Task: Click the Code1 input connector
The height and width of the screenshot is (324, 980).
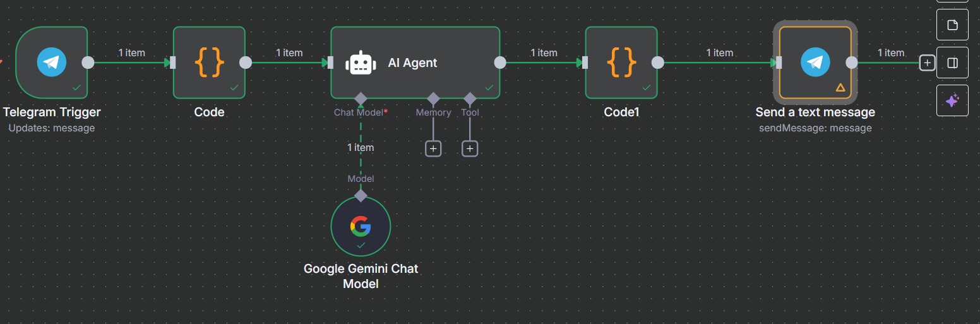Action: click(x=585, y=63)
